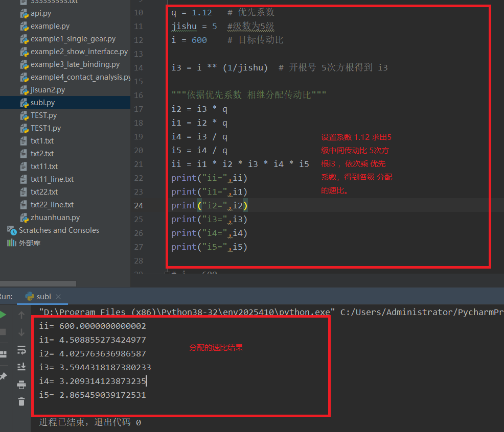Click the project panel horizontal scrollbar
Screen dimensions: 504x432
[x=38, y=283]
